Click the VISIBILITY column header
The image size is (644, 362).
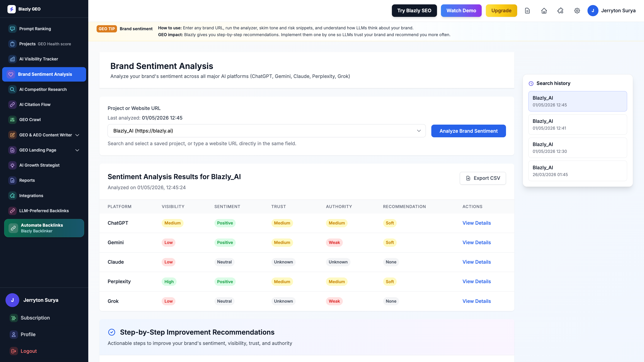click(173, 207)
